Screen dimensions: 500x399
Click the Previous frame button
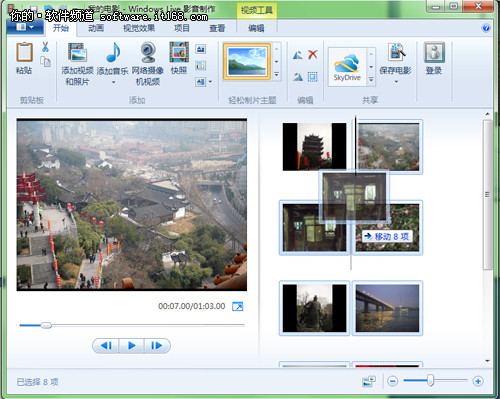pyautogui.click(x=106, y=346)
